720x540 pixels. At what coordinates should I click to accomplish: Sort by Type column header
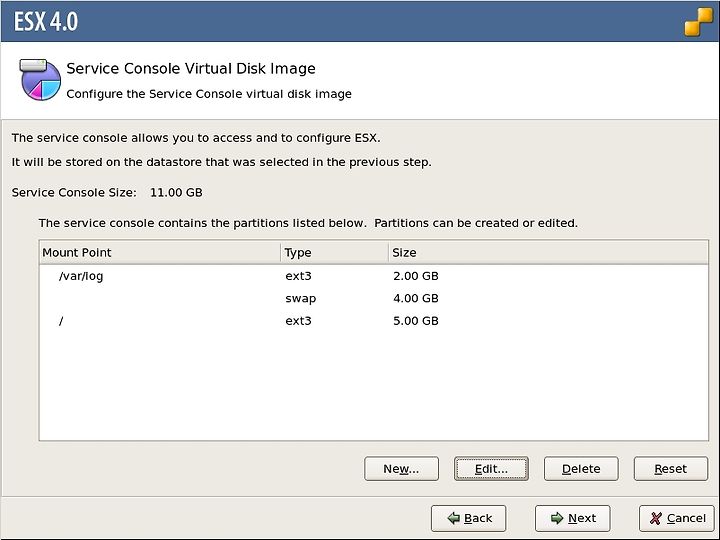[334, 253]
